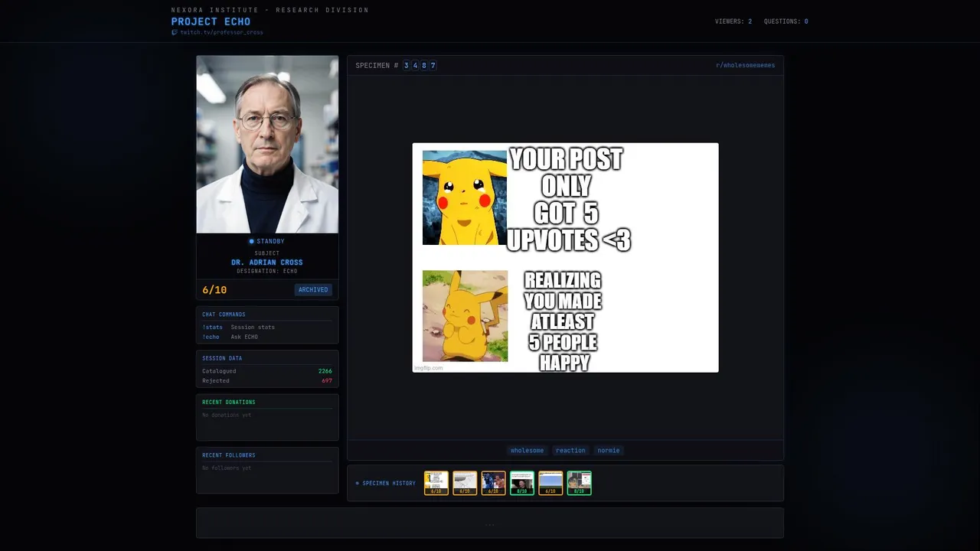Click the ARCHIVED badge button
Viewport: 980px width, 551px height.
click(x=313, y=290)
